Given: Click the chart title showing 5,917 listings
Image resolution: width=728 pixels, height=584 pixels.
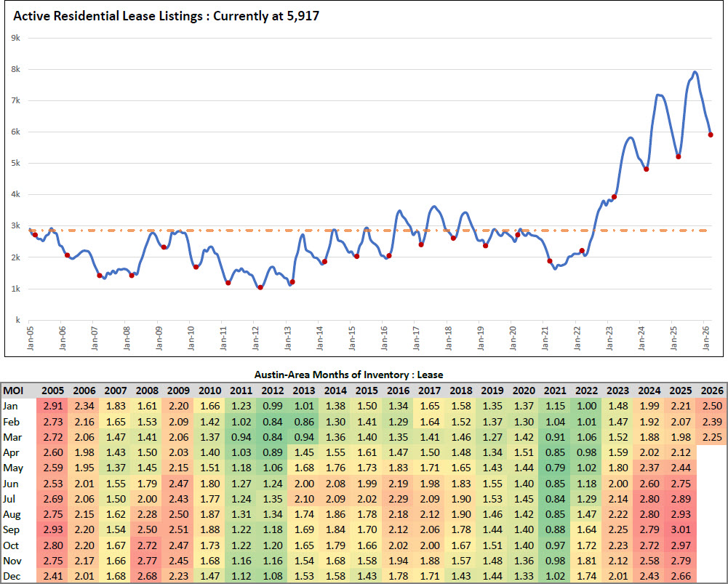Looking at the screenshot, I should click(x=164, y=15).
